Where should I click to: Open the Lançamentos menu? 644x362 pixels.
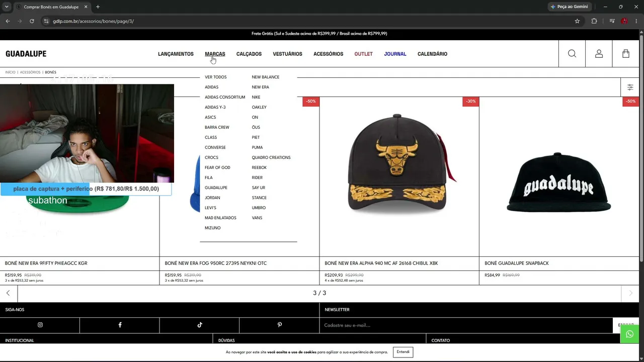(176, 54)
